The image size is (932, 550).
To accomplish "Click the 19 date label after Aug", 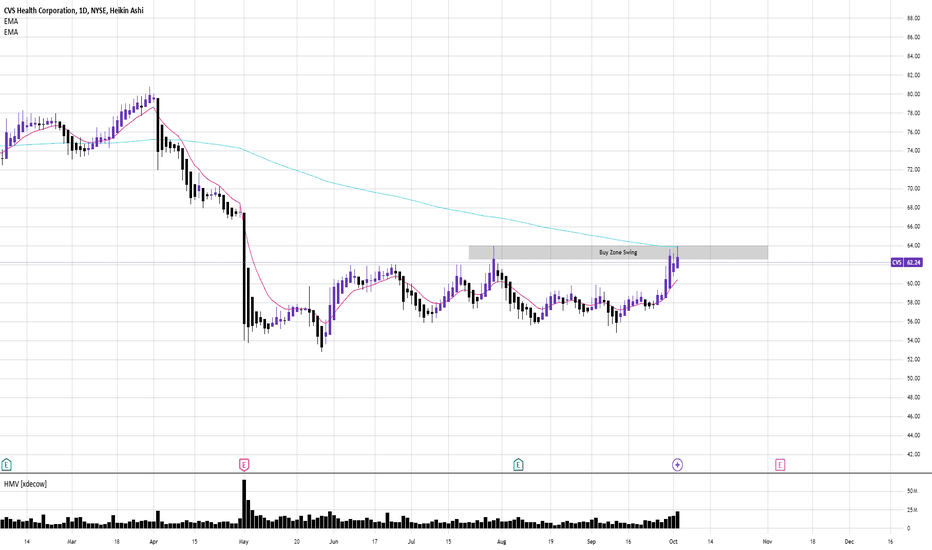I will coord(550,542).
